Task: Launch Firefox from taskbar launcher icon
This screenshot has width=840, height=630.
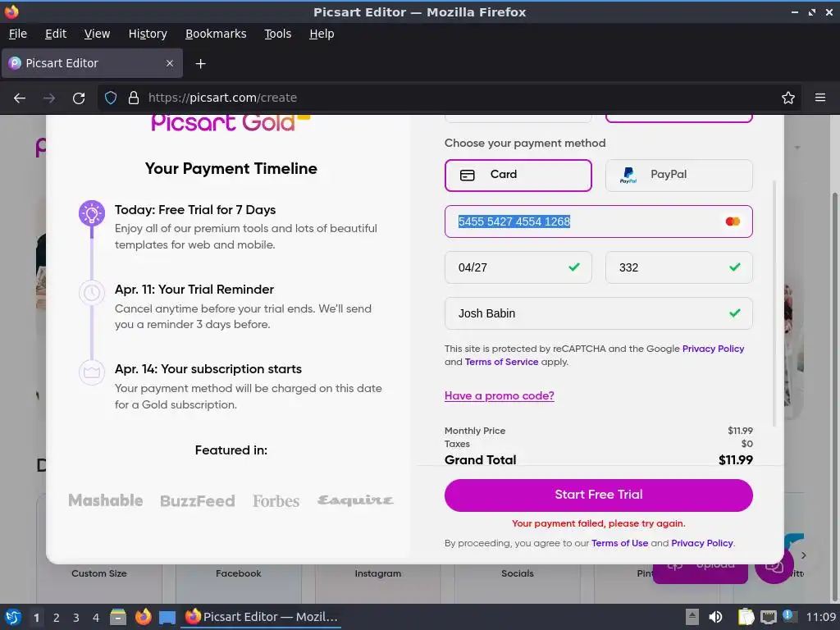Action: click(143, 618)
